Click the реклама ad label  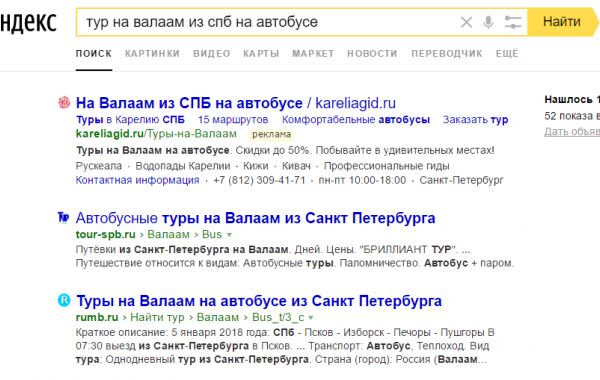(x=272, y=134)
